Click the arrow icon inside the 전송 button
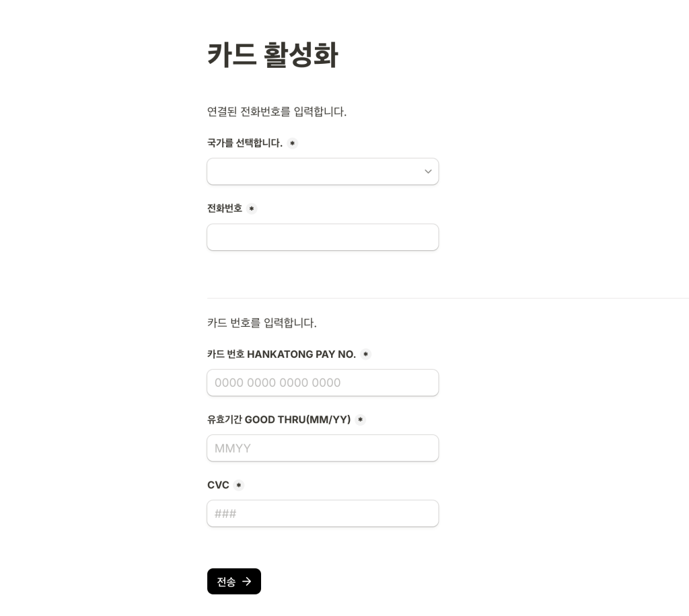This screenshot has width=689, height=616. 246,581
